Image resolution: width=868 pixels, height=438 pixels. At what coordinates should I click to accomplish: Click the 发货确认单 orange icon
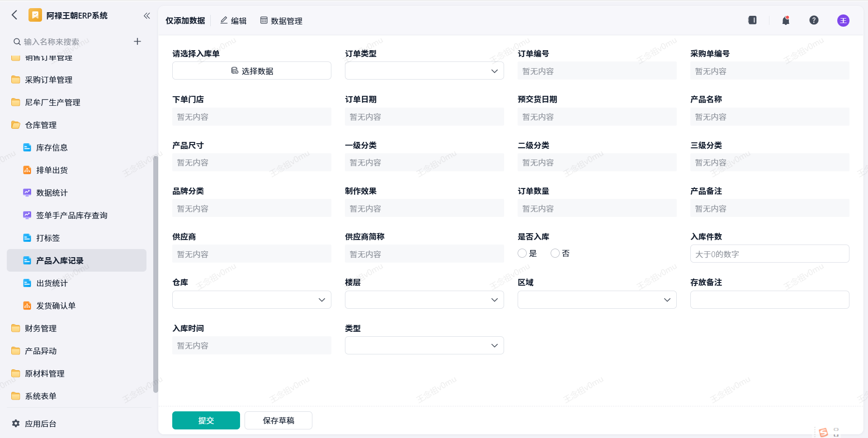(27, 306)
